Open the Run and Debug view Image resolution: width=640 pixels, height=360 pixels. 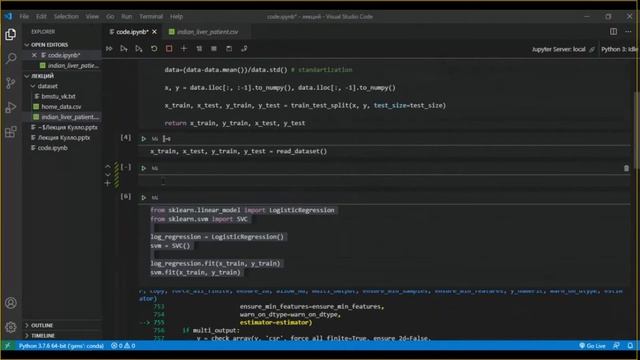11,107
